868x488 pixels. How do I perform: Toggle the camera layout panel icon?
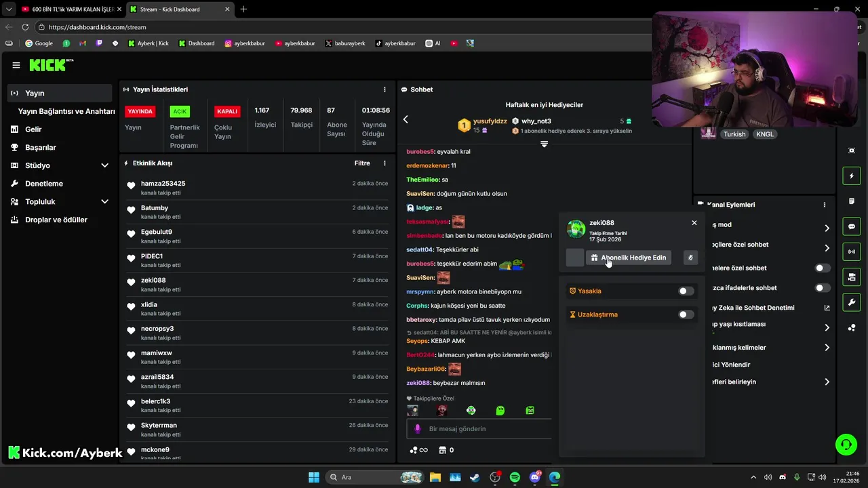[x=852, y=277]
